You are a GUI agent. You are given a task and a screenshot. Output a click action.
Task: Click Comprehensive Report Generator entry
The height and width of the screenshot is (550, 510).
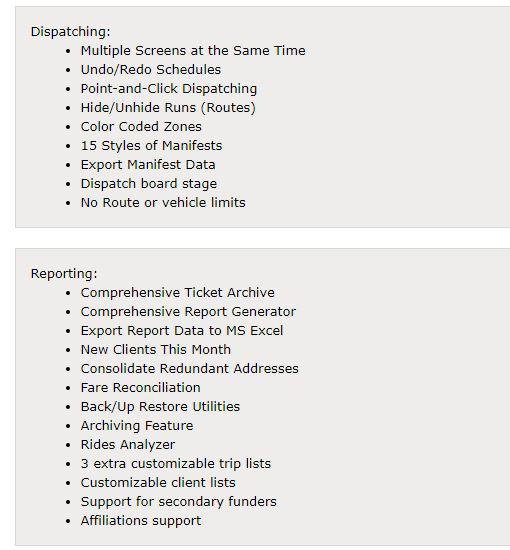point(188,311)
